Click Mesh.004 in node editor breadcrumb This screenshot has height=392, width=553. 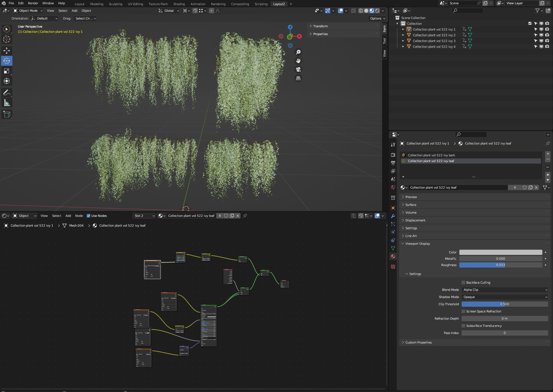point(76,225)
